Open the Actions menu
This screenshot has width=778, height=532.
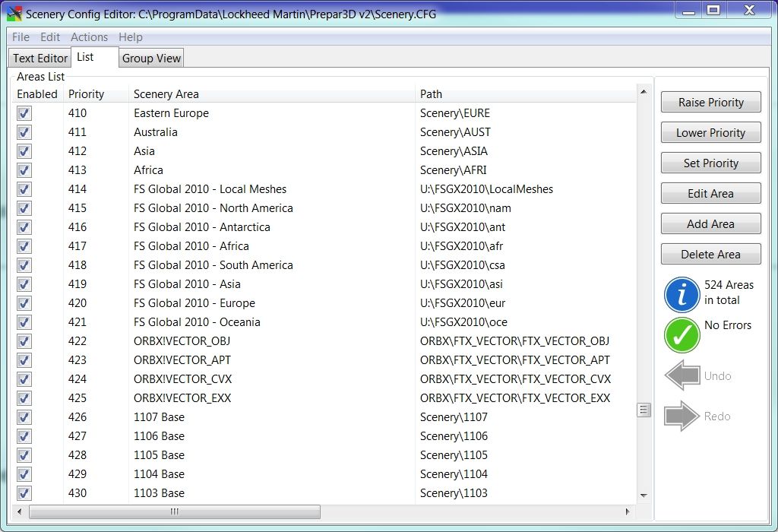89,37
